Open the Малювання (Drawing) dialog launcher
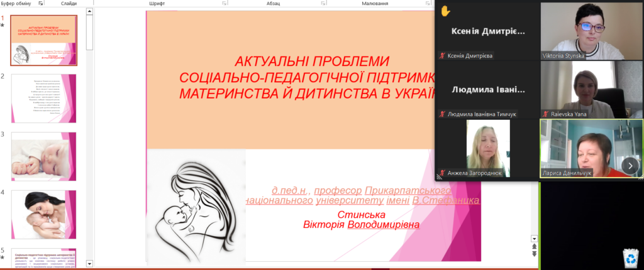 429,4
